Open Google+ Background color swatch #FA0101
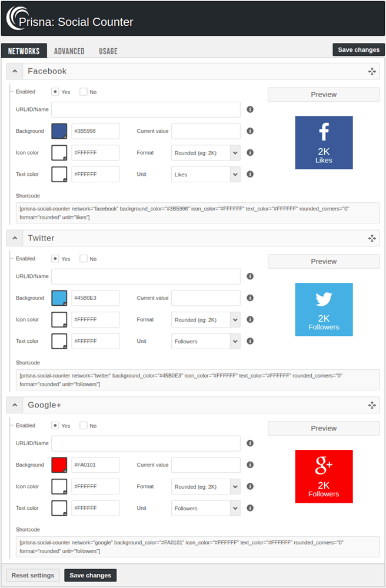Screen dimensions: 386x588 coord(59,465)
